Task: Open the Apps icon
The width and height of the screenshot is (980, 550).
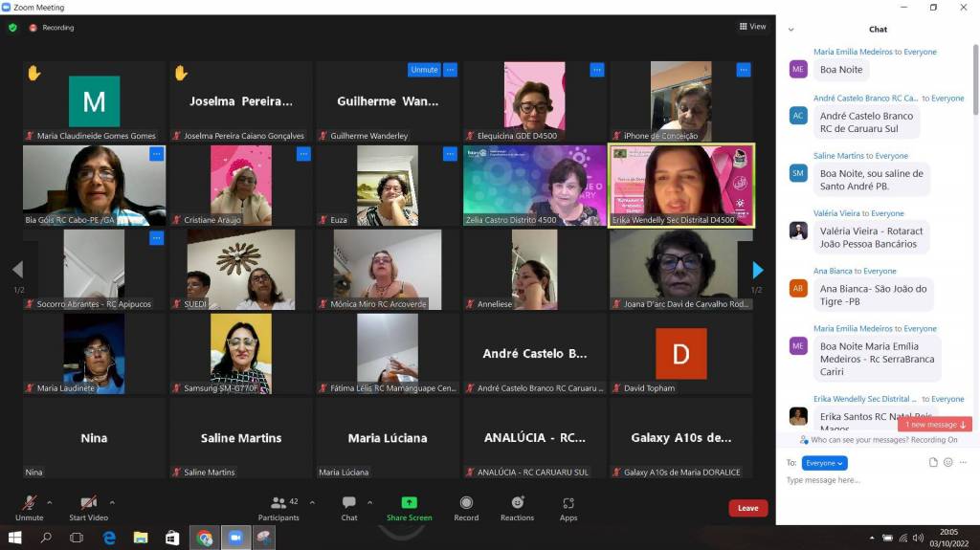Action: pyautogui.click(x=568, y=503)
